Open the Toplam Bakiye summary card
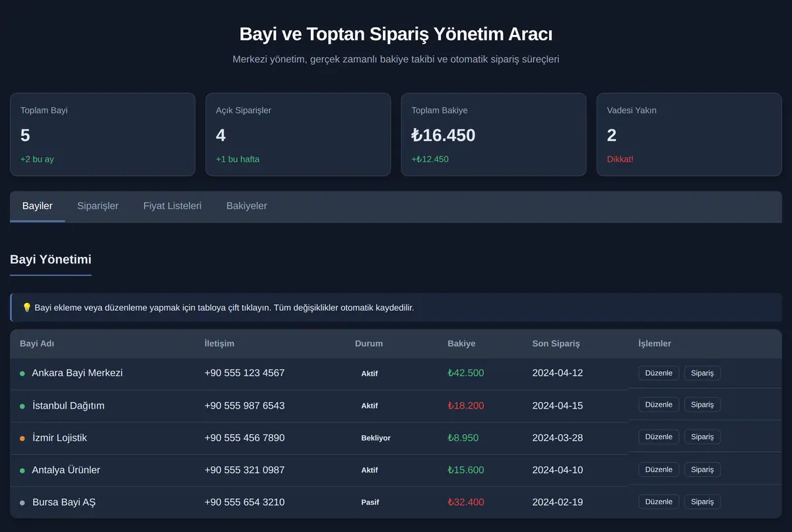The image size is (792, 532). click(494, 135)
